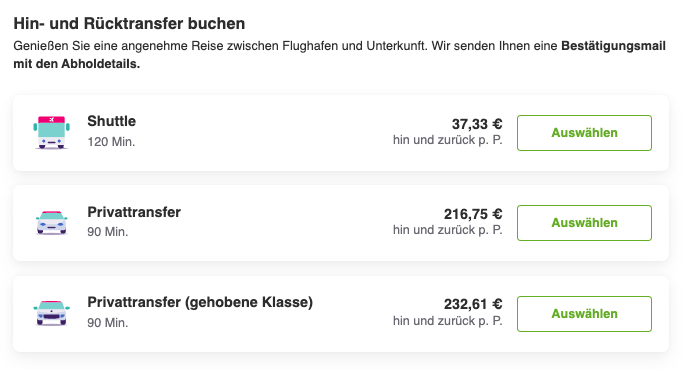Click gehobene Klasse hin und zurück label
This screenshot has height=369, width=684.
(x=448, y=321)
